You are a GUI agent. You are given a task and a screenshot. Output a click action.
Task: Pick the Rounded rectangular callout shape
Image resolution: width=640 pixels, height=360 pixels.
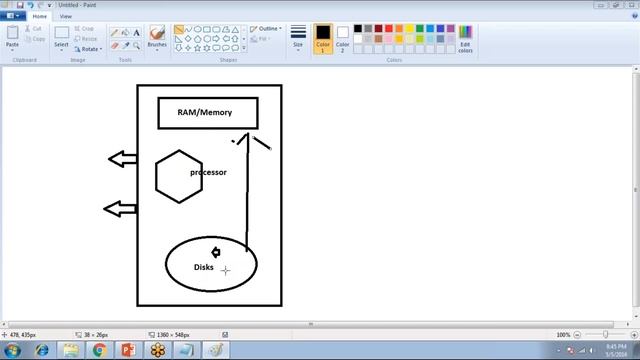[216, 48]
